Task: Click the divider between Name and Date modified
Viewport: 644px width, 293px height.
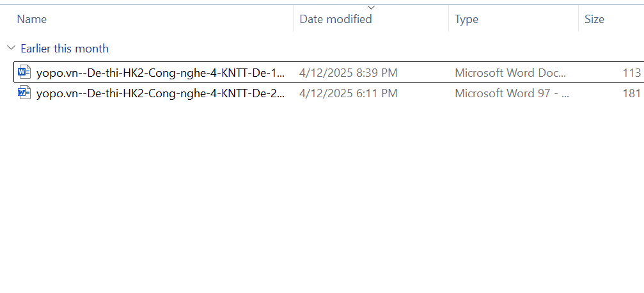Action: point(294,19)
